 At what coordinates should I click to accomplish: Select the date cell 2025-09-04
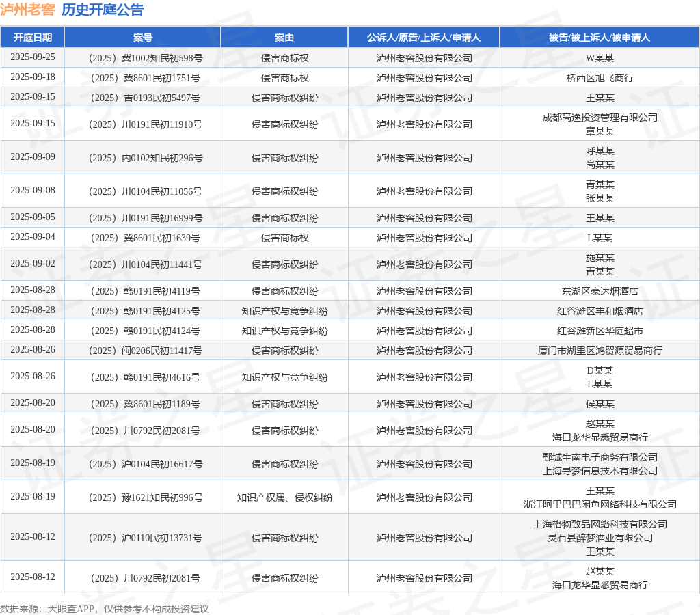point(33,236)
